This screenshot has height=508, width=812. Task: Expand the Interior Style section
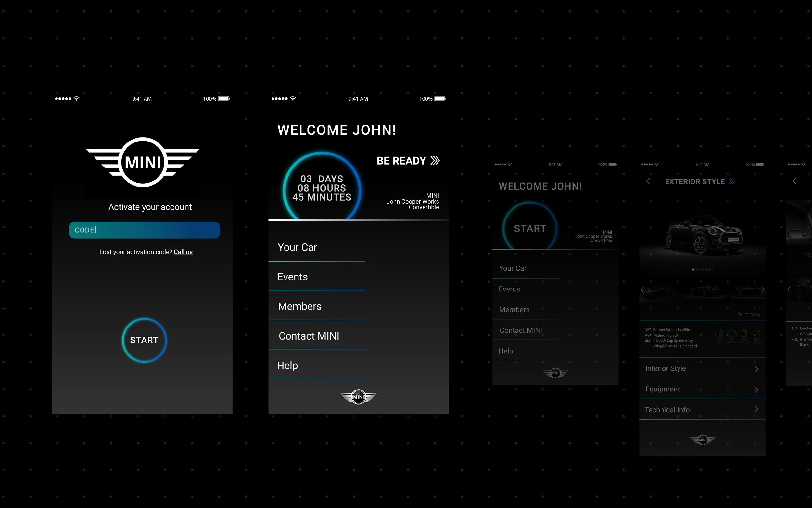[703, 368]
